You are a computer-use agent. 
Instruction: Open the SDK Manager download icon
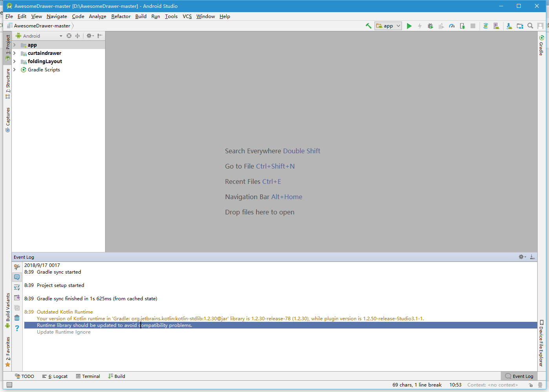(509, 26)
